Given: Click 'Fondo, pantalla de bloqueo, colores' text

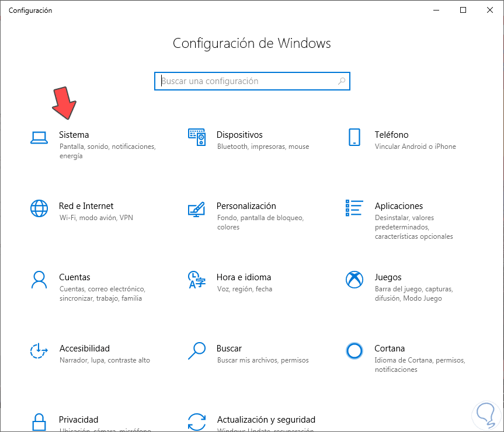Looking at the screenshot, I should point(260,222).
